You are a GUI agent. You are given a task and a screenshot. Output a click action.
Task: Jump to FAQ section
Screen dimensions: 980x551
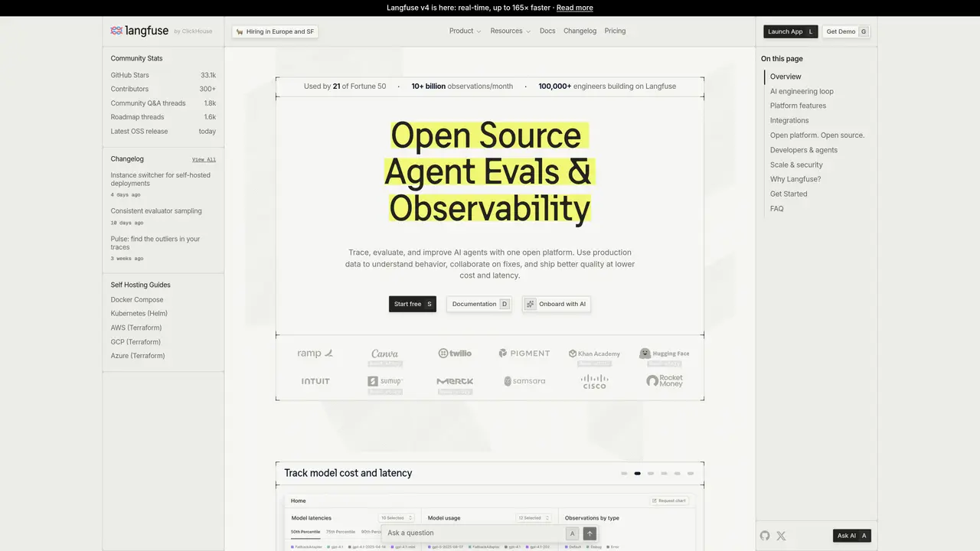776,209
